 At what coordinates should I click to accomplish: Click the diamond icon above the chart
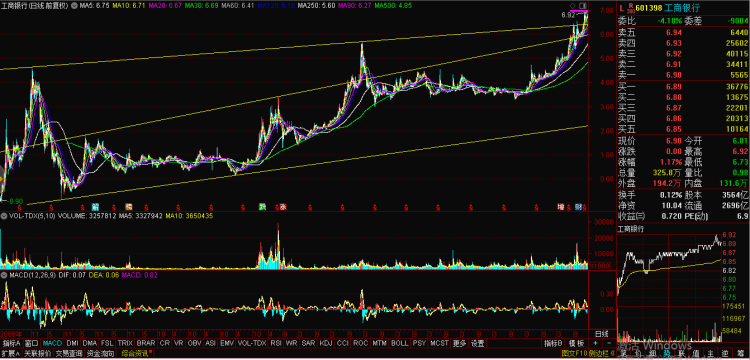pos(573,5)
